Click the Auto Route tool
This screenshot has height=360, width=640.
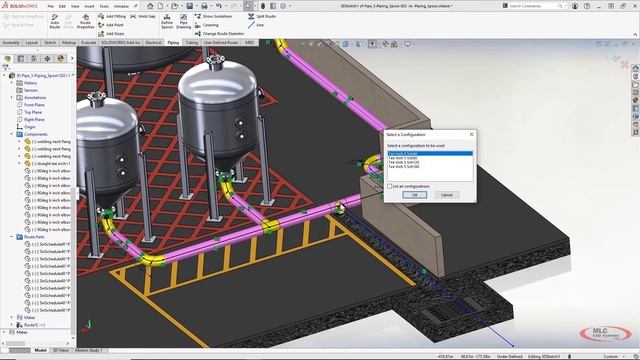click(55, 21)
